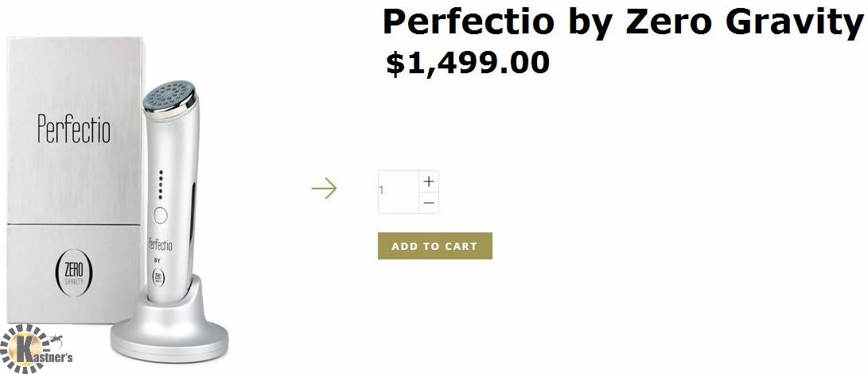Click the indicator light dots on the device

pos(160,182)
